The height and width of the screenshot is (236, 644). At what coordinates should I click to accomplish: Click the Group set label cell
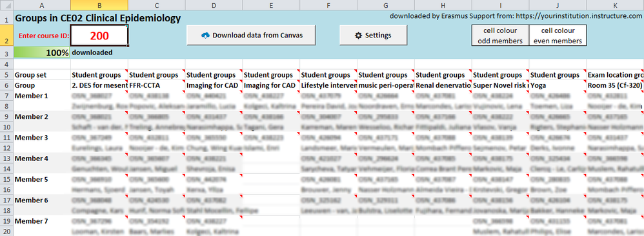click(43, 75)
